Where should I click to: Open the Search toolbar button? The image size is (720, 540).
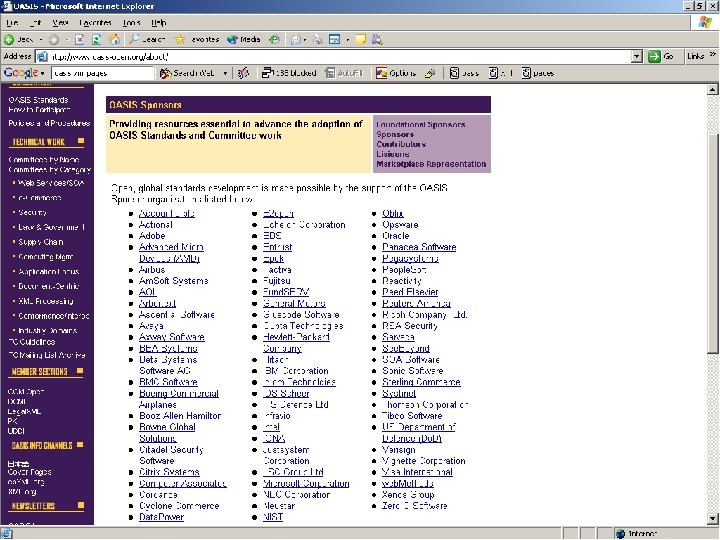pos(147,39)
